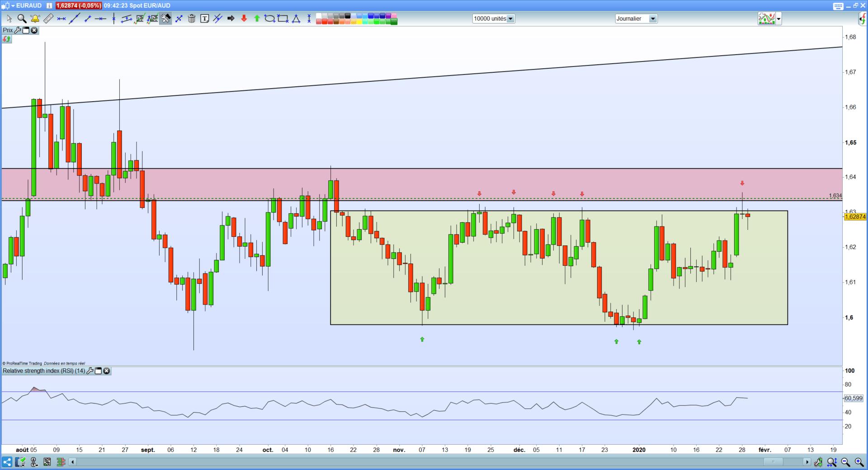Select the short segment line tool
This screenshot has height=470, width=868.
point(88,19)
